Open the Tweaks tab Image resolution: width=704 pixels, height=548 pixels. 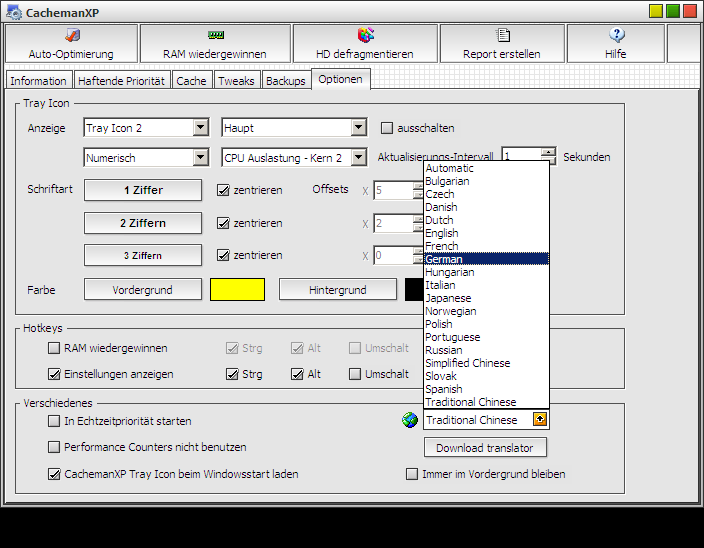point(237,81)
